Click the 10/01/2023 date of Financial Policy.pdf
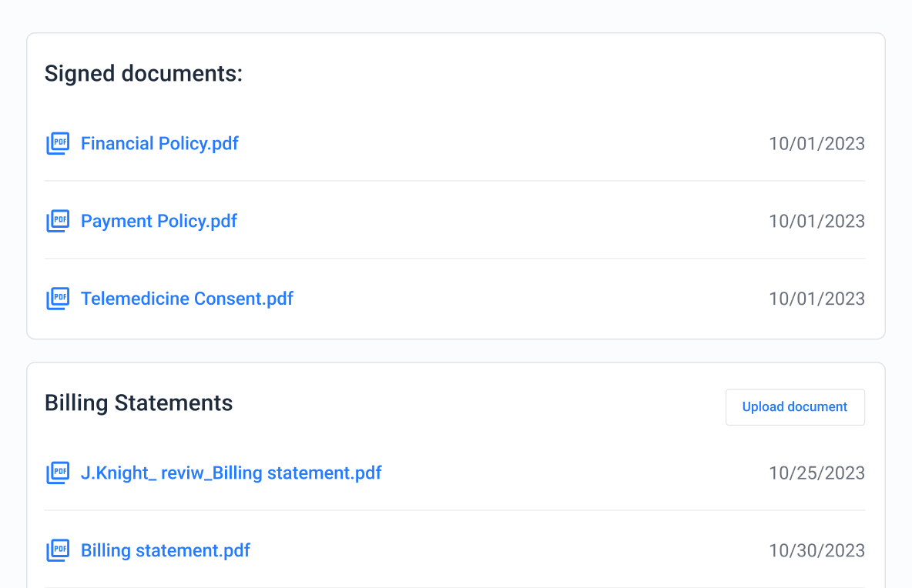The width and height of the screenshot is (912, 588). [x=816, y=144]
